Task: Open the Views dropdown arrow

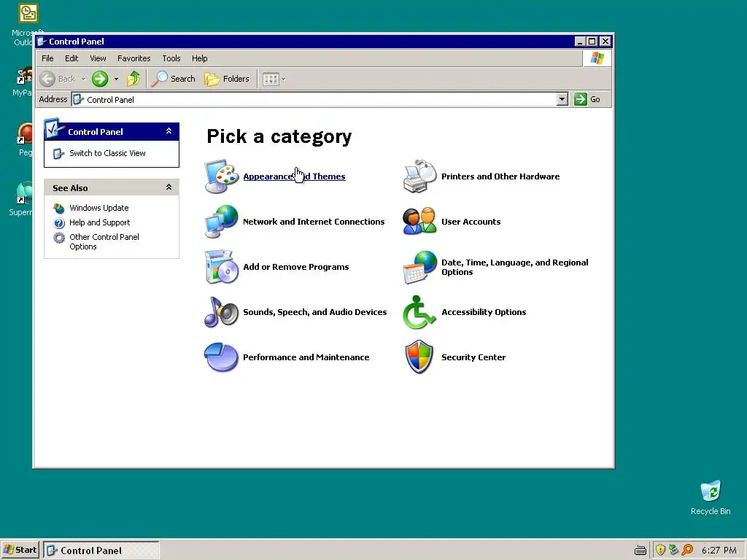Action: pyautogui.click(x=284, y=79)
